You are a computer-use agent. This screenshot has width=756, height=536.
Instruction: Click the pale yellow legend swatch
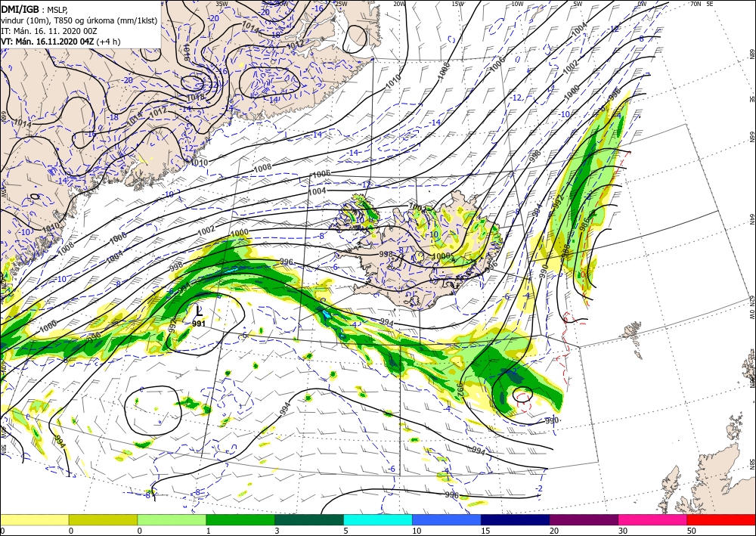(x=34, y=519)
